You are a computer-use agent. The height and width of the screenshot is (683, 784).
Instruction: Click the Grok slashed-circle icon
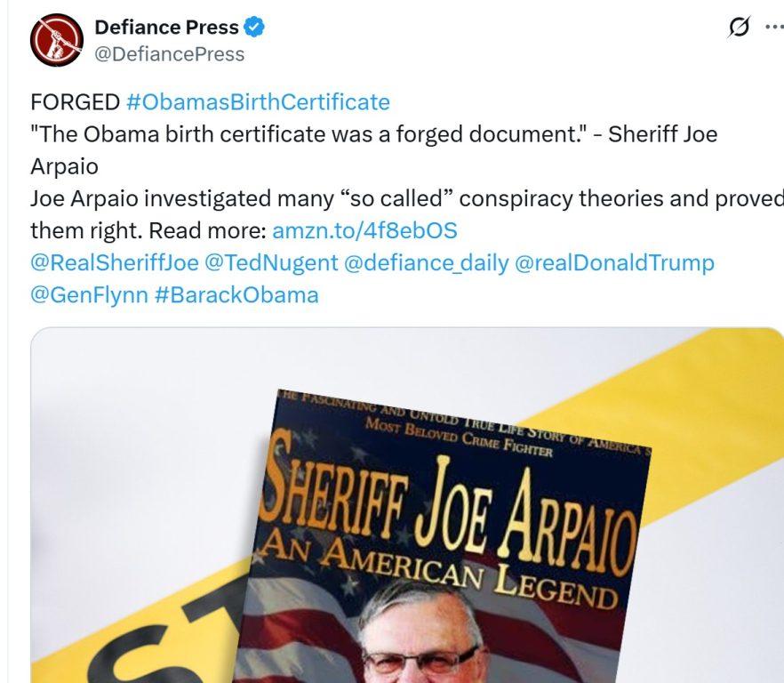click(x=739, y=27)
